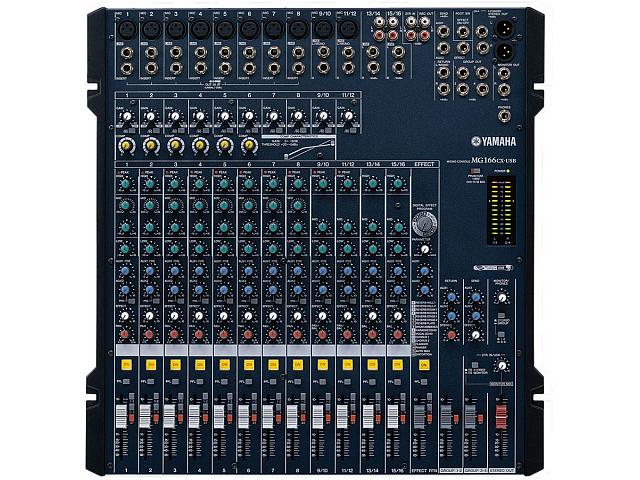Toggle the channel 1 yellow ON button

pyautogui.click(x=127, y=365)
